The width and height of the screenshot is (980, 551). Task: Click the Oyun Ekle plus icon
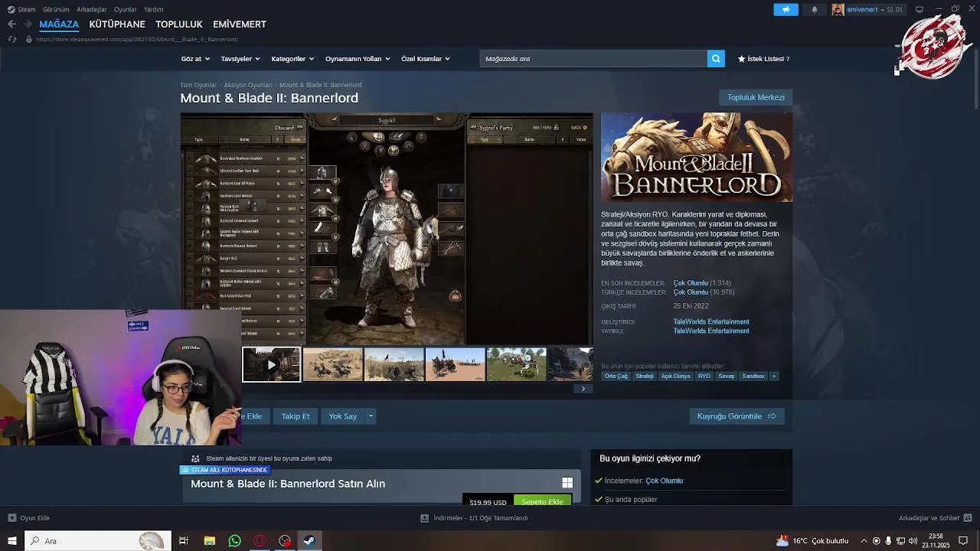[x=12, y=518]
